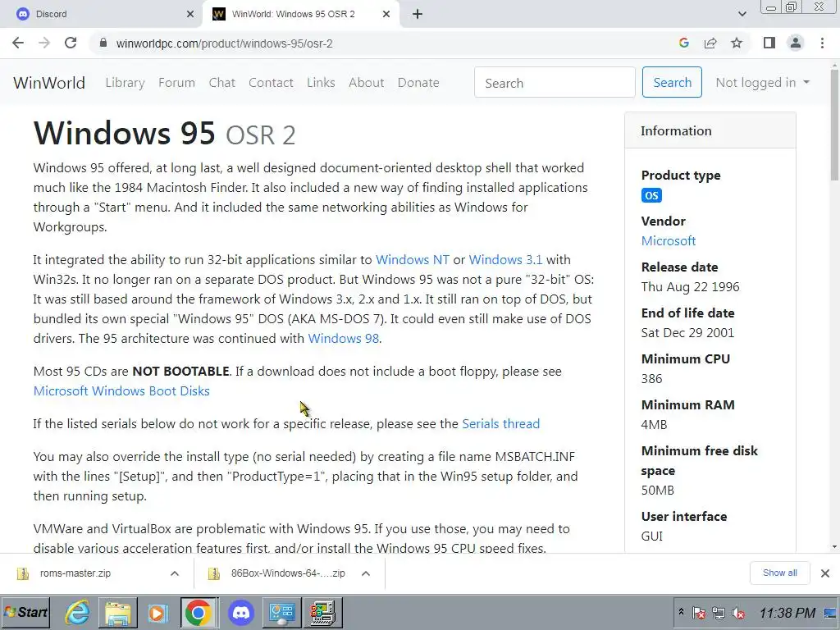Screen dimensions: 840x630
Task: View site info via the padlock icon
Action: tap(104, 43)
